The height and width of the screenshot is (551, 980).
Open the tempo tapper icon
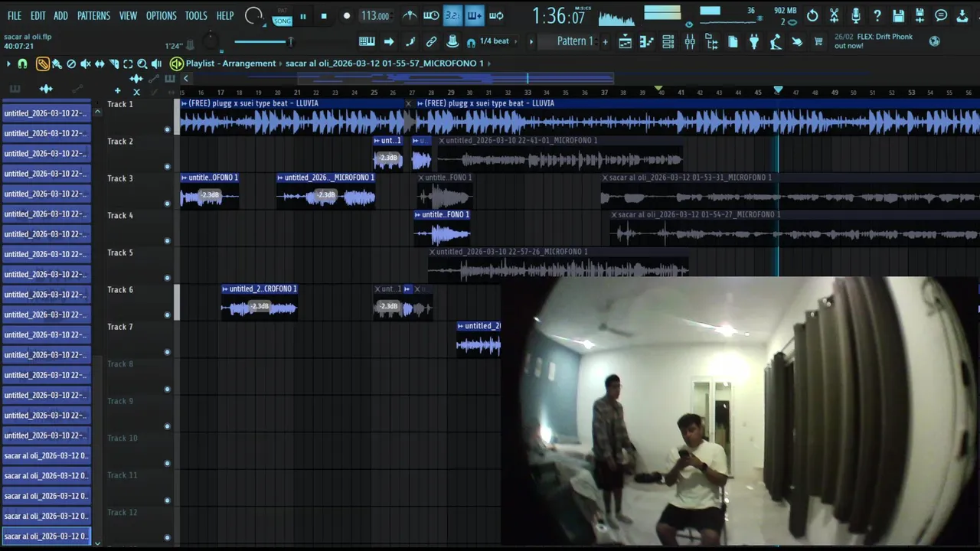point(776,42)
